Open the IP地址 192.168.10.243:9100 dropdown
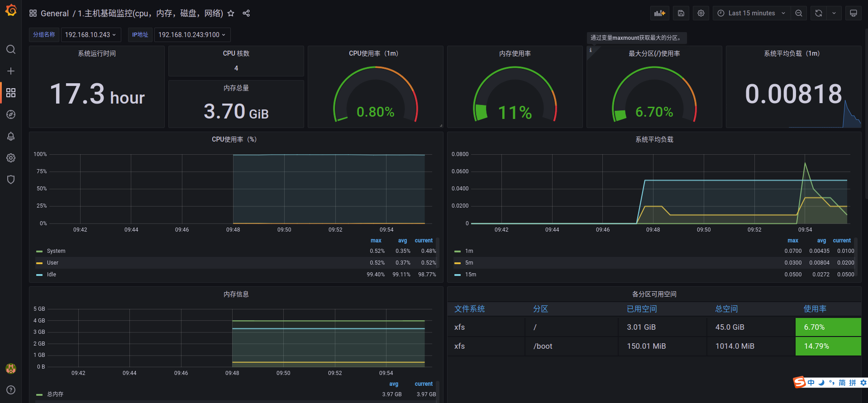The width and height of the screenshot is (868, 403). [192, 35]
